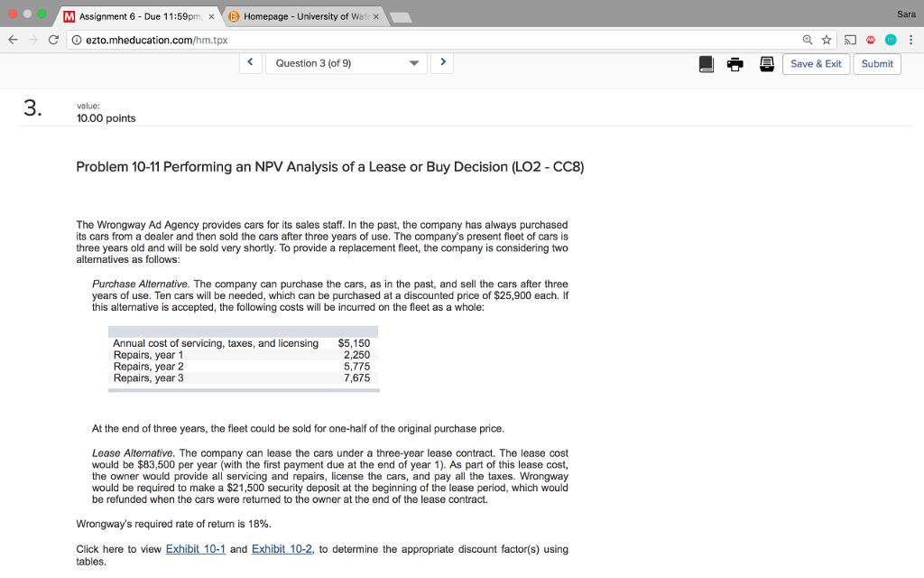This screenshot has height=578, width=924.
Task: Open the Exhibit 10-1 link
Action: (x=196, y=549)
